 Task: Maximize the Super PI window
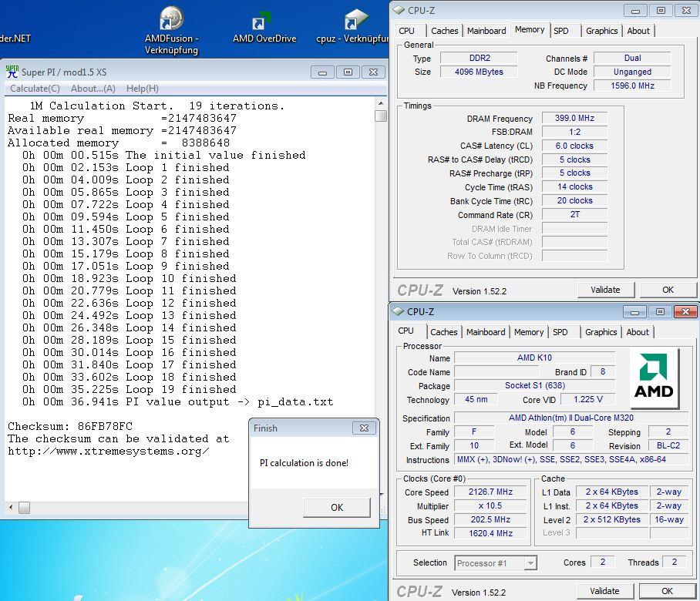point(348,72)
